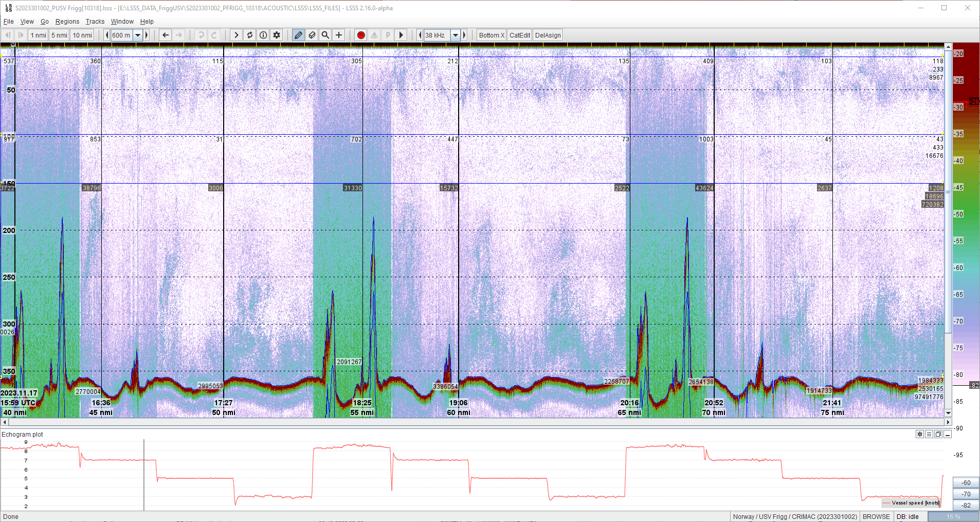Click the DelAsign button
Viewport: 980px width, 522px height.
point(548,35)
